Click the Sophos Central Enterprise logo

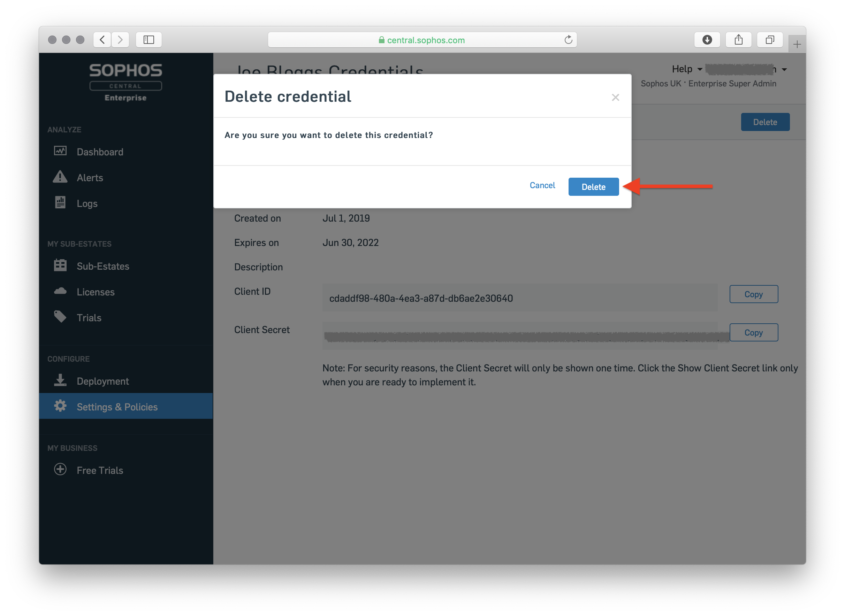click(125, 83)
